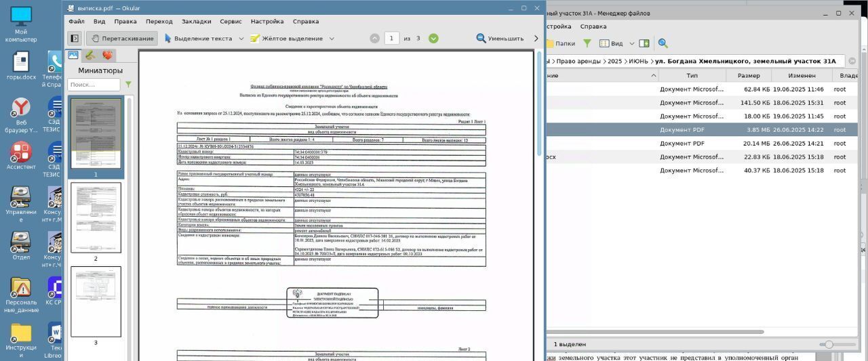Open Отдел desktop shortcut
The image size is (868, 361).
click(21, 246)
